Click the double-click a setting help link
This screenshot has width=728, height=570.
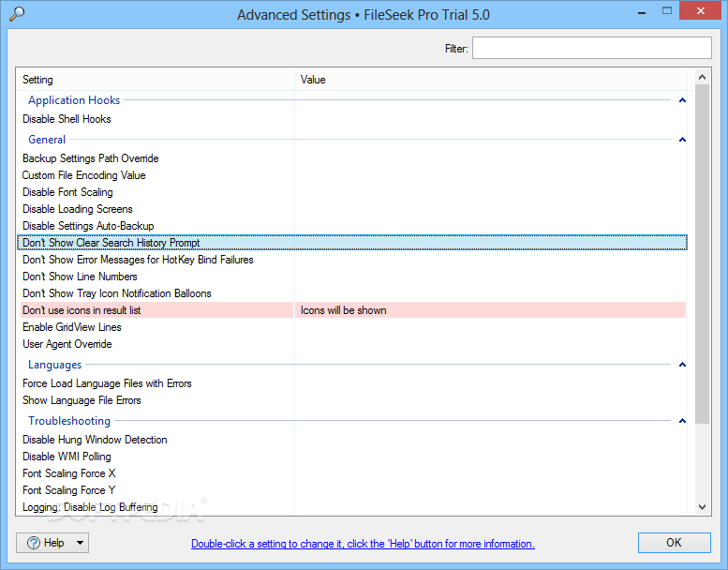pyautogui.click(x=363, y=544)
